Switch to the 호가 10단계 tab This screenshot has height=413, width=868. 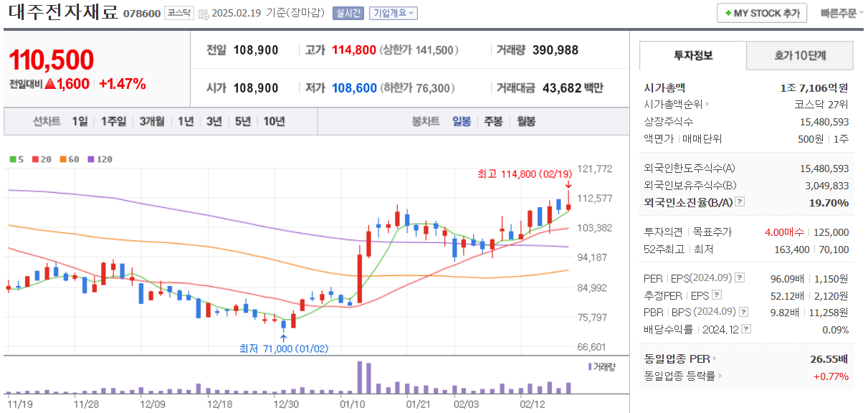point(800,55)
